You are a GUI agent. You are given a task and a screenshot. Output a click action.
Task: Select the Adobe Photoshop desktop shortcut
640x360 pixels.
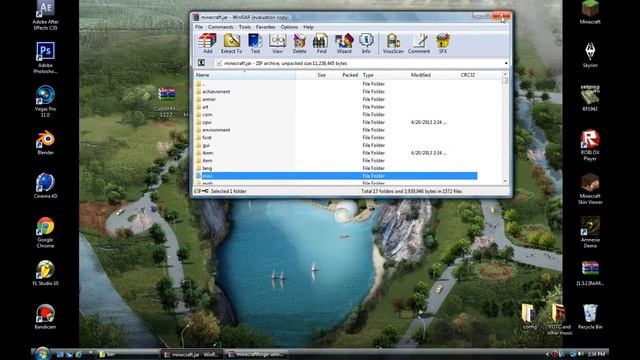(x=45, y=58)
